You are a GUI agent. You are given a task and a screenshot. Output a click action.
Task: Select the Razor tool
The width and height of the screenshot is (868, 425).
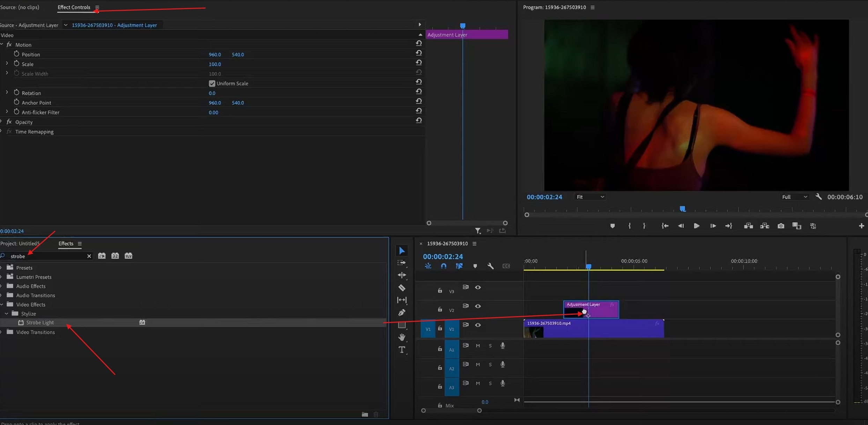(402, 288)
